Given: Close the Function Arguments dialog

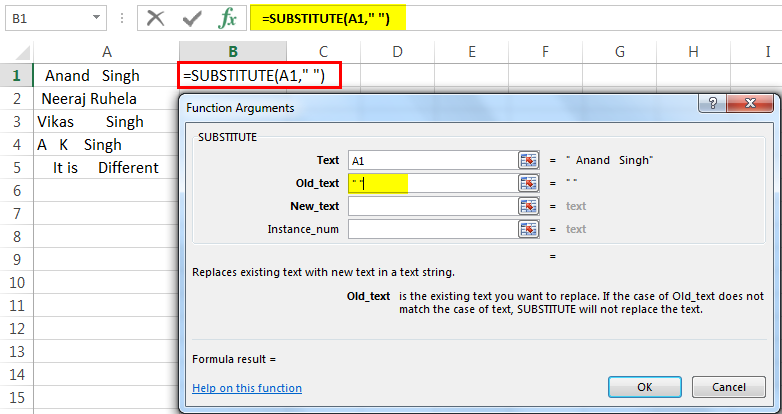Looking at the screenshot, I should (x=750, y=104).
